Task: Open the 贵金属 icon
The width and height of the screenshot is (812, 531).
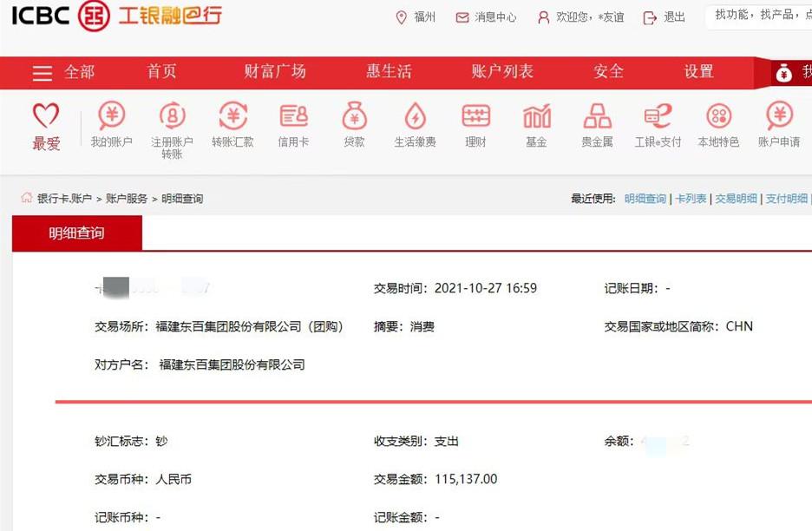Action: tap(597, 115)
